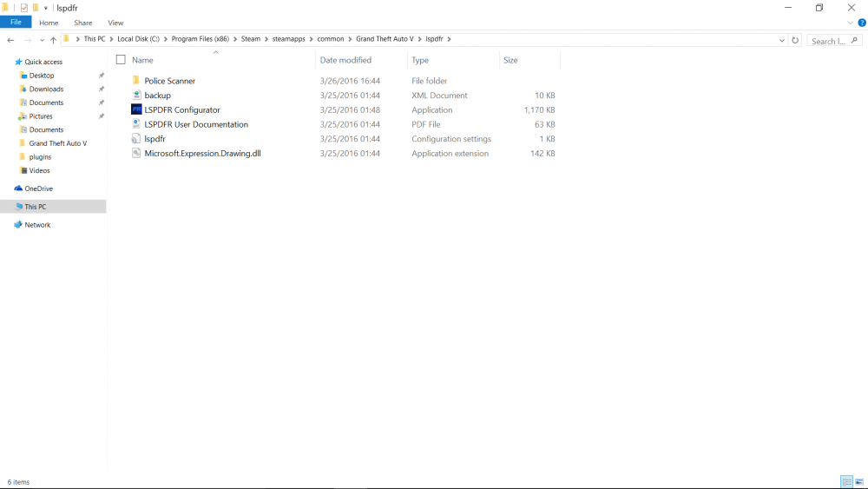This screenshot has height=489, width=868.
Task: Select the lspdfr configuration settings icon
Action: (136, 138)
